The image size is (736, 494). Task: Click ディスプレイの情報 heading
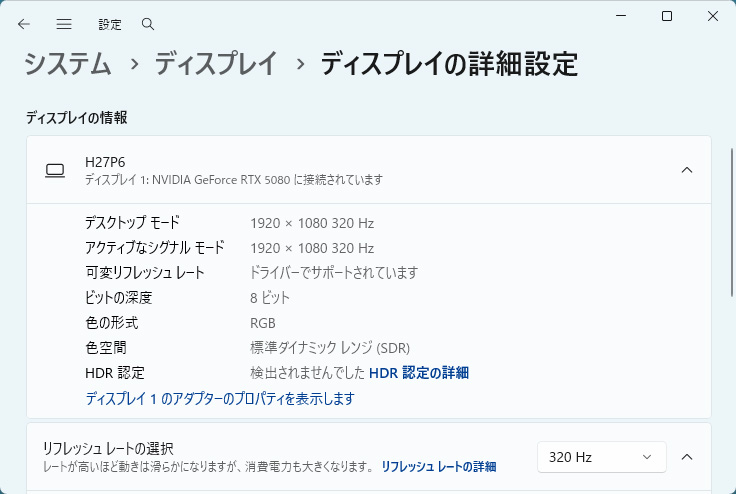point(77,117)
